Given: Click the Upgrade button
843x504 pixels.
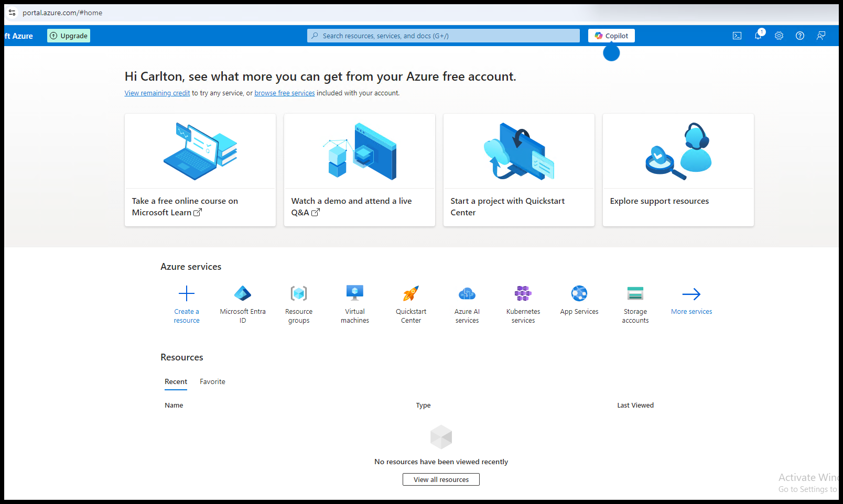Looking at the screenshot, I should coord(69,36).
